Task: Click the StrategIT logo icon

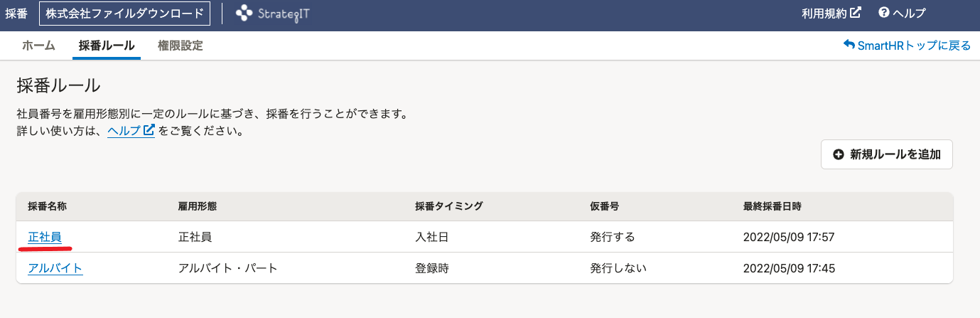Action: (244, 13)
